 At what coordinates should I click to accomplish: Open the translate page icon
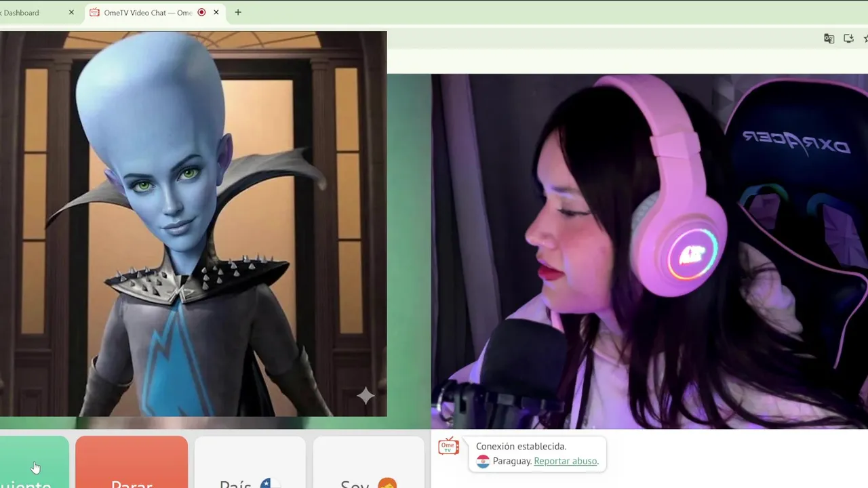pyautogui.click(x=829, y=39)
